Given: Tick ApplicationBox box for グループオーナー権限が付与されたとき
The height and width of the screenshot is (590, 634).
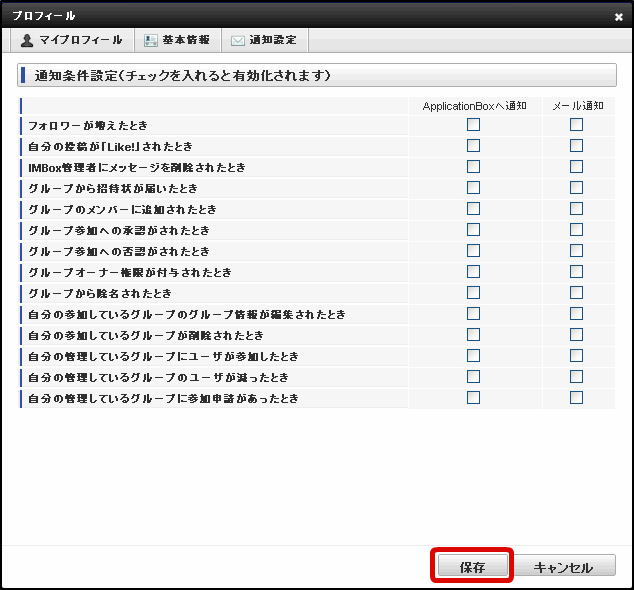Looking at the screenshot, I should click(473, 272).
